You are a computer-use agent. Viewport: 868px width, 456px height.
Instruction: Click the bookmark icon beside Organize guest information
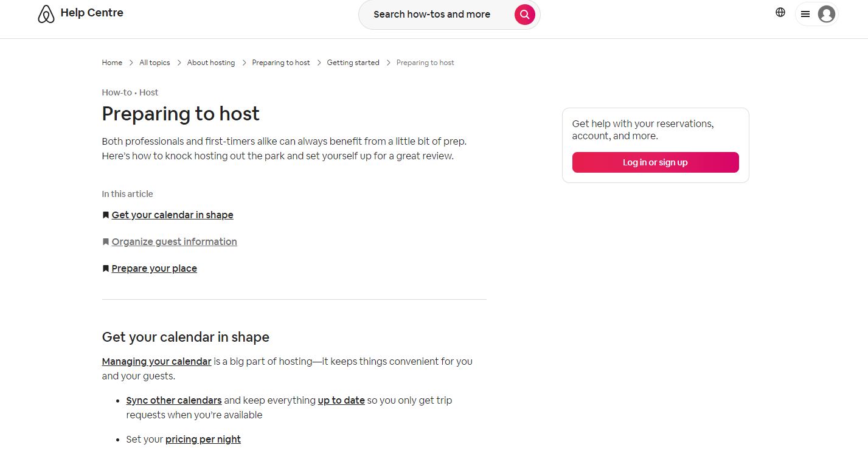click(105, 241)
